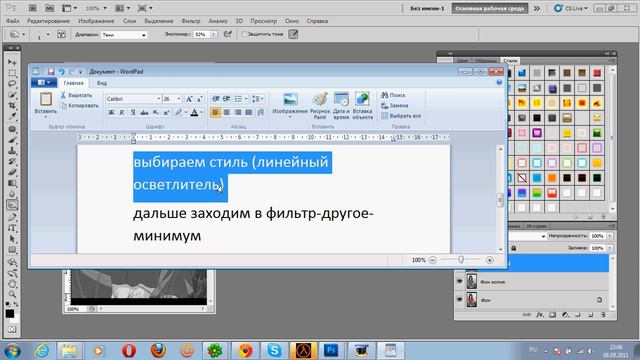
Task: Select the Eraser tool
Action: click(12, 172)
